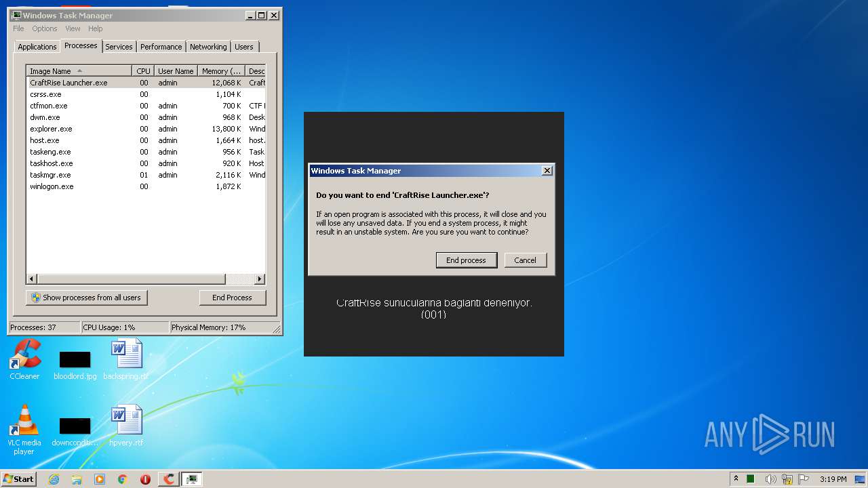The width and height of the screenshot is (868, 488).
Task: Click Show processes from all users
Action: tap(86, 298)
